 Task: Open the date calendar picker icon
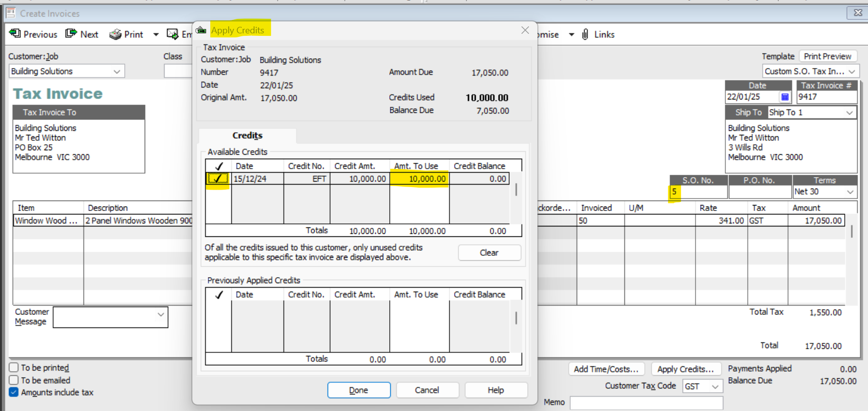point(785,97)
